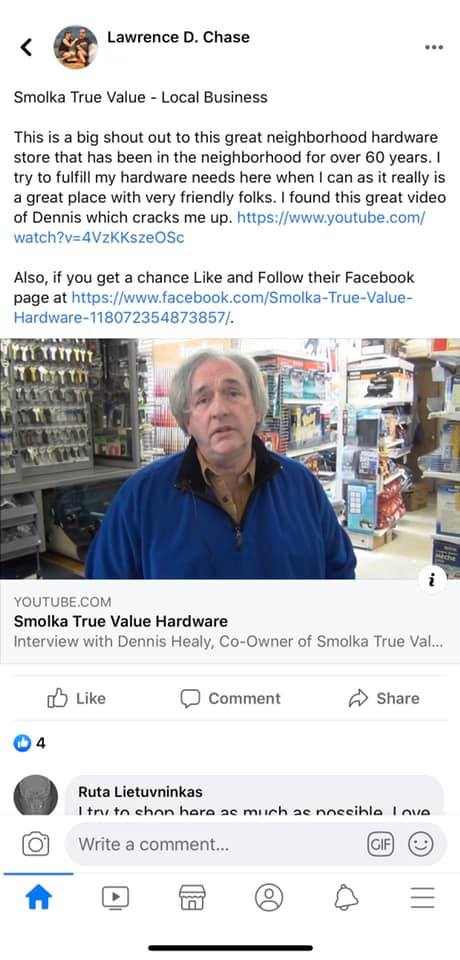Tap the back arrow icon
The image size is (460, 960).
(x=26, y=47)
